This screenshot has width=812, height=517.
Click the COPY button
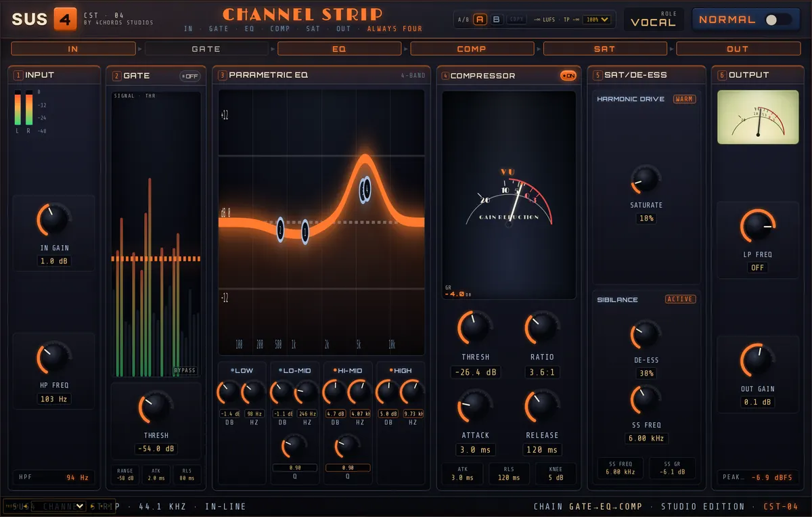[516, 20]
